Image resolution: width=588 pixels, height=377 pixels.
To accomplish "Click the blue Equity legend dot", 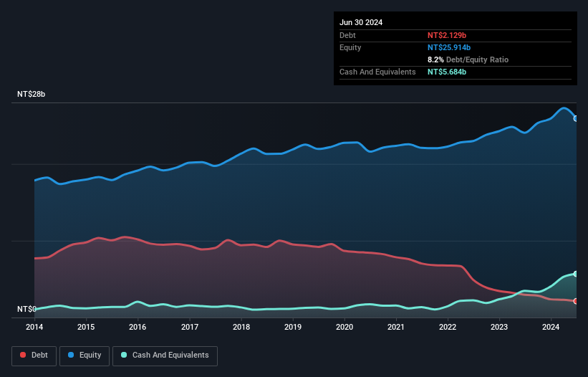I will (x=71, y=355).
